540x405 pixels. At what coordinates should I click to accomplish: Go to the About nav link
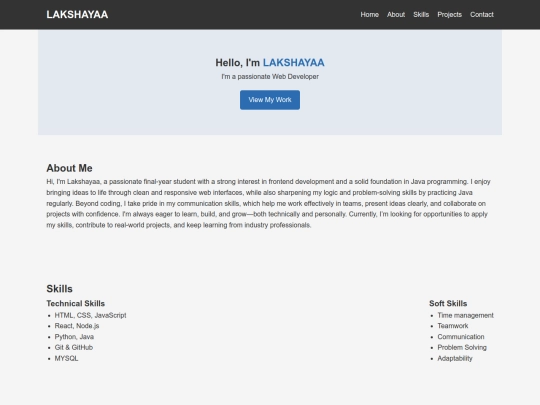(x=396, y=14)
